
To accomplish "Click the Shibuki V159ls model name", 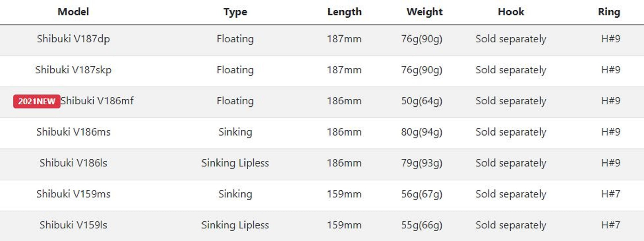I will 73,225.
